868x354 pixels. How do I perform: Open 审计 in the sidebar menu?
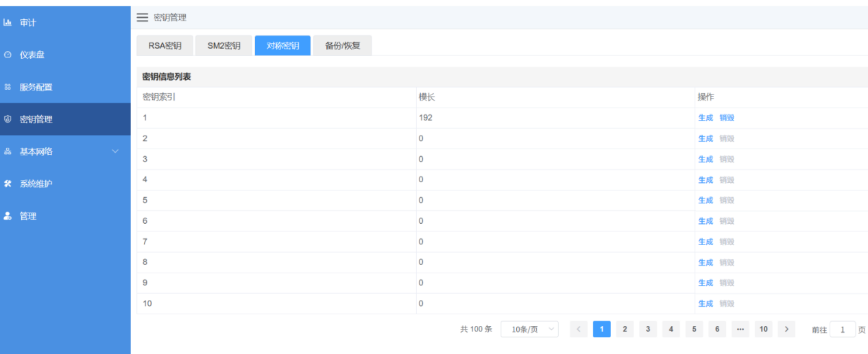tap(65, 23)
